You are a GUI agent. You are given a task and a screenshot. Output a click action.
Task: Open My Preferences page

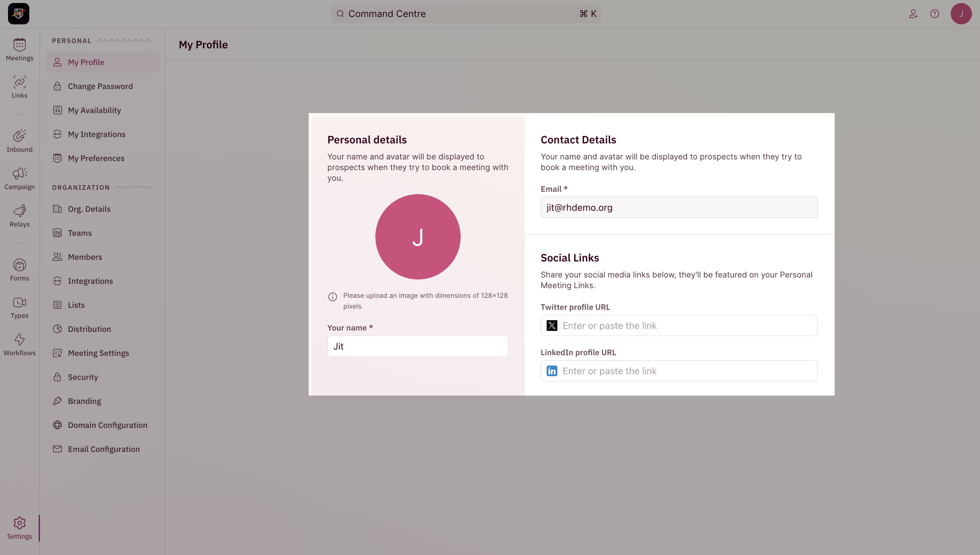[x=102, y=158]
